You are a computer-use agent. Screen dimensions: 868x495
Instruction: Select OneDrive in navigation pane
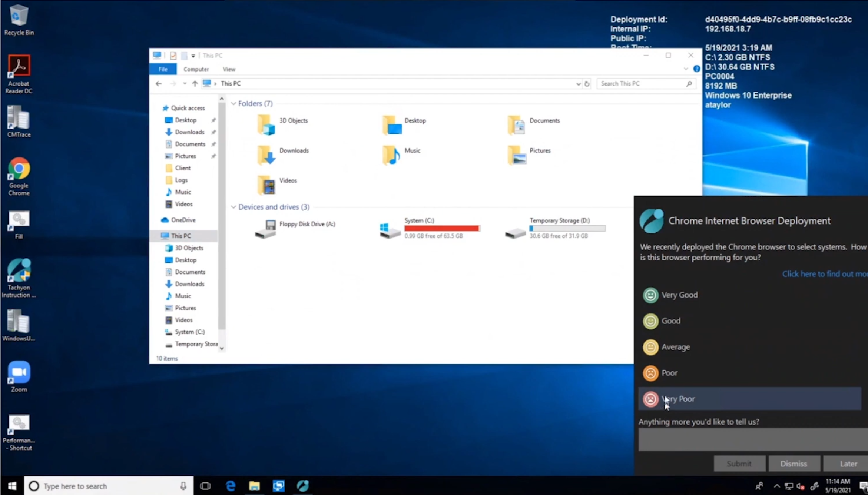point(178,220)
